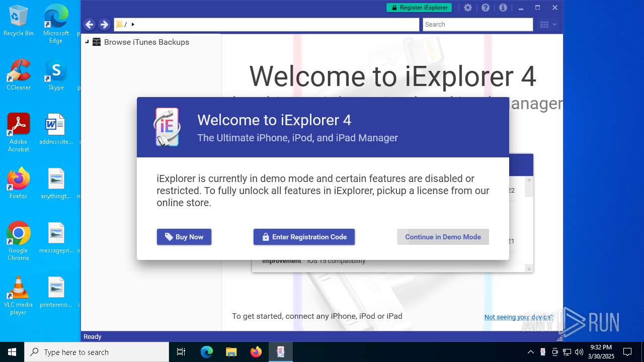644x362 pixels.
Task: Click the Ready status bar text
Action: [92, 336]
